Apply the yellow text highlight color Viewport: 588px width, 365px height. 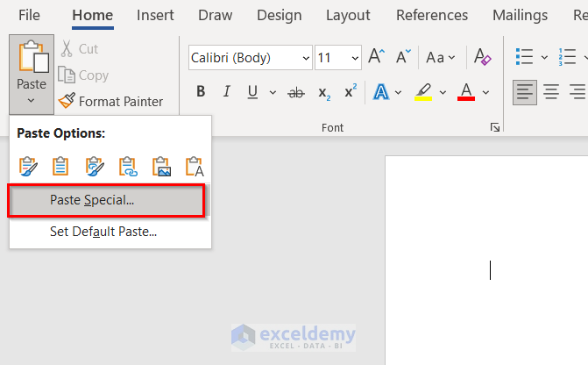(x=424, y=92)
